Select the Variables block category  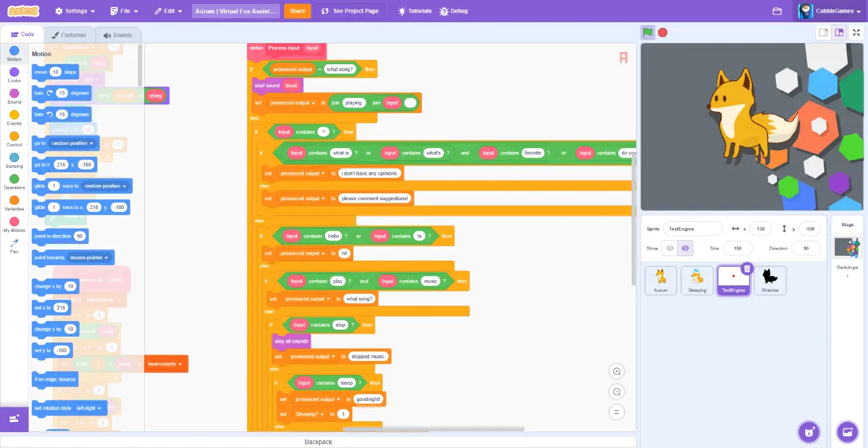pyautogui.click(x=14, y=203)
